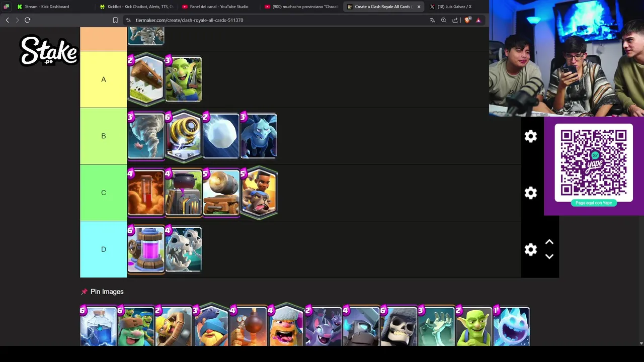Bookmark this page icon

click(115, 20)
